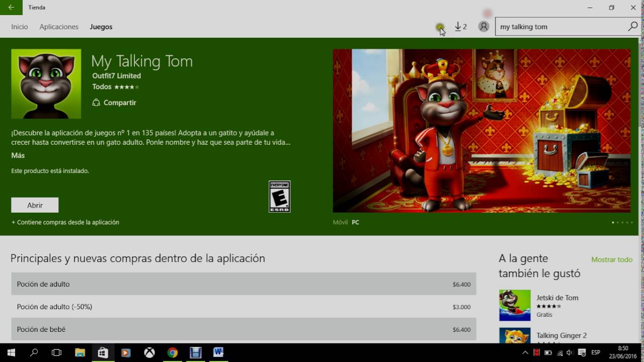Select the Poción de adulto (-50%) row

click(244, 307)
